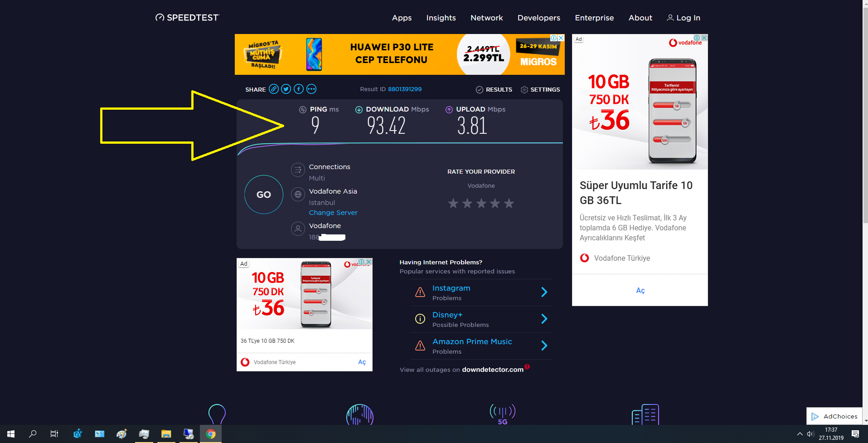Click the Results checkmark icon

pos(480,90)
